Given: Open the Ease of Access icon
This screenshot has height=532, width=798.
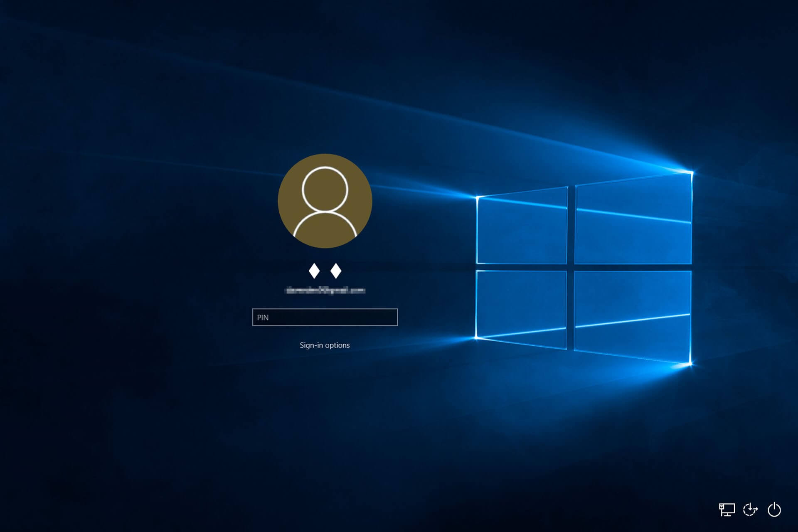Looking at the screenshot, I should (750, 509).
